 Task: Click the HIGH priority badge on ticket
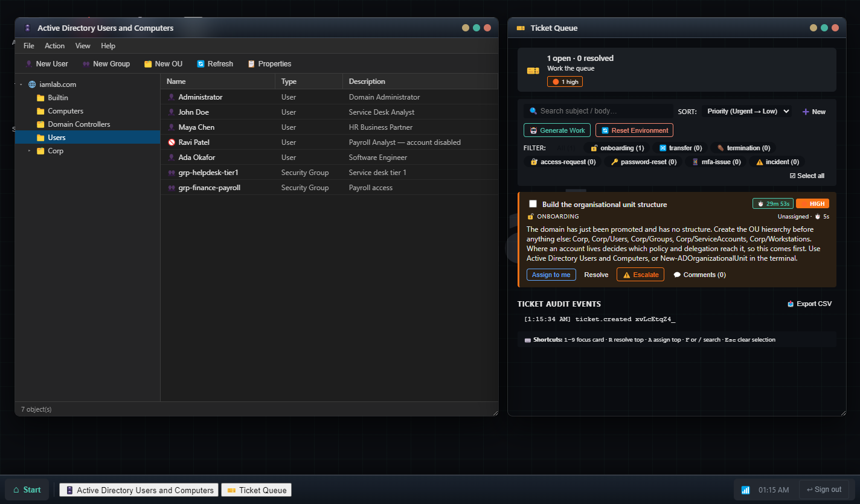(x=812, y=204)
